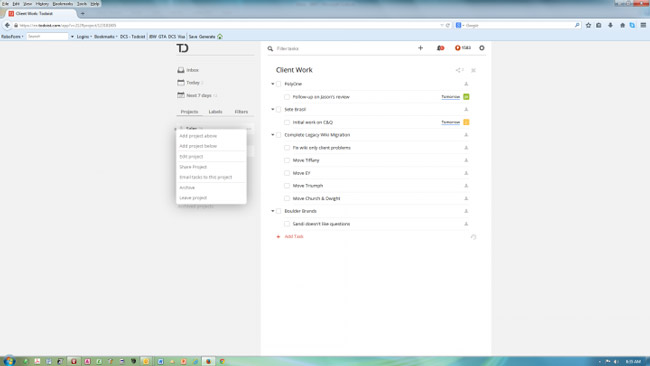Viewport: 650px width, 366px height.
Task: Open the Today view
Action: click(189, 83)
